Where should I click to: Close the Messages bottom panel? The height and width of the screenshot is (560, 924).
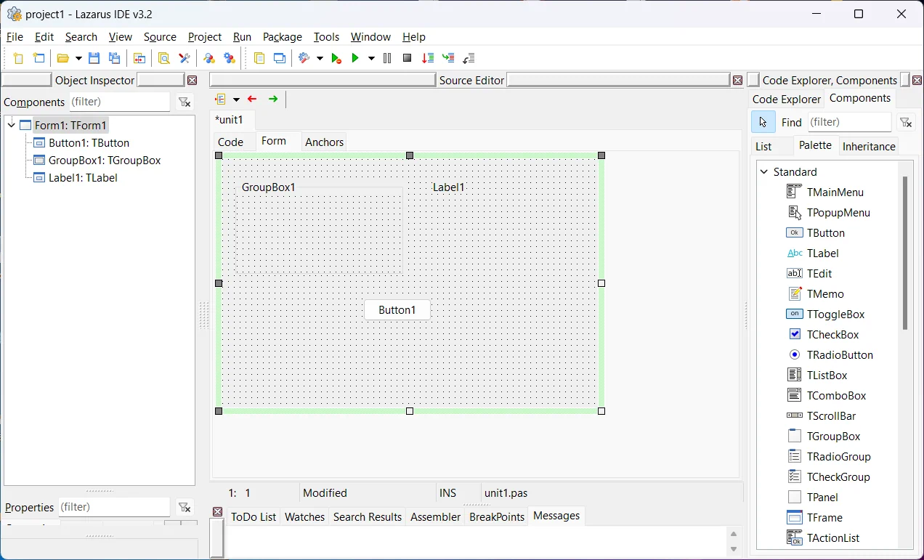[217, 511]
